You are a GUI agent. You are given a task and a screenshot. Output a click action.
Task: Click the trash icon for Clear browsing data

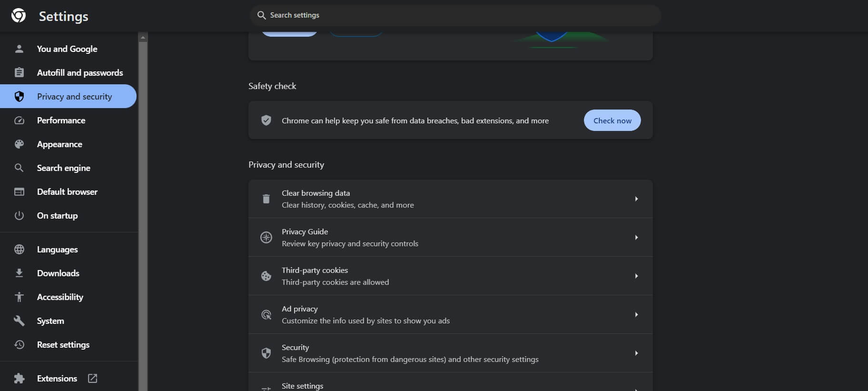coord(266,199)
